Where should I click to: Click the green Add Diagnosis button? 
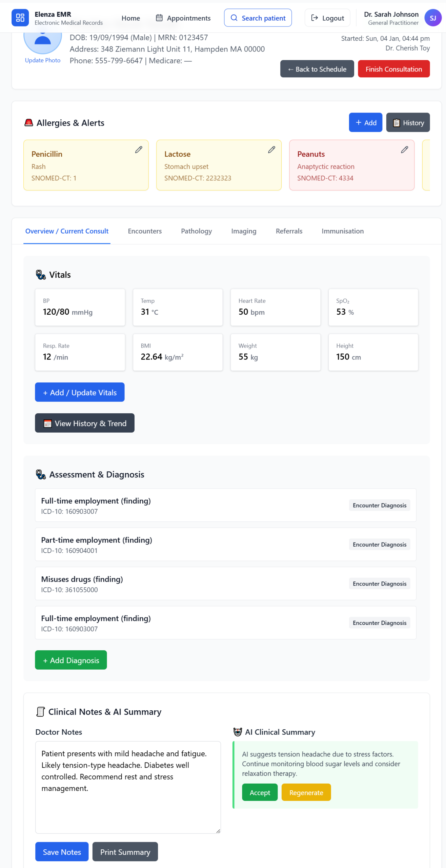[x=71, y=660]
